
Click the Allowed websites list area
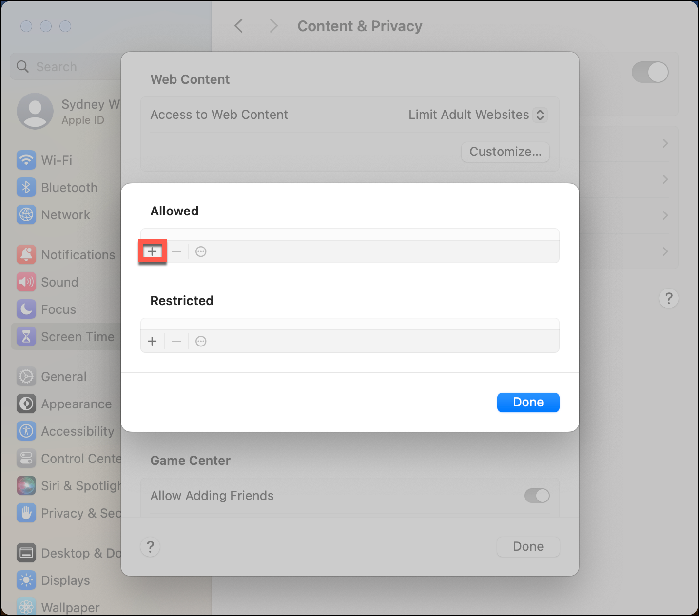[x=350, y=234]
